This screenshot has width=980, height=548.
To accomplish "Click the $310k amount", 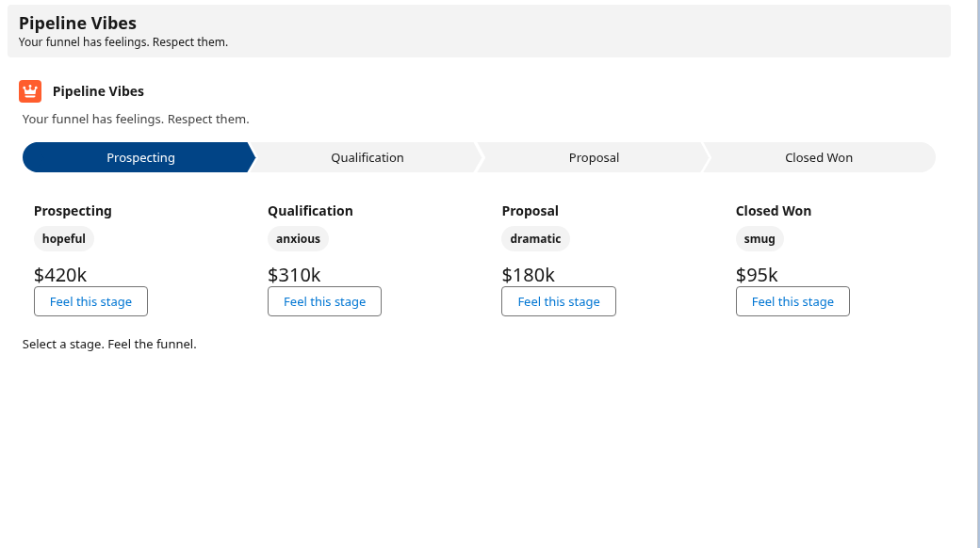I will pos(294,275).
